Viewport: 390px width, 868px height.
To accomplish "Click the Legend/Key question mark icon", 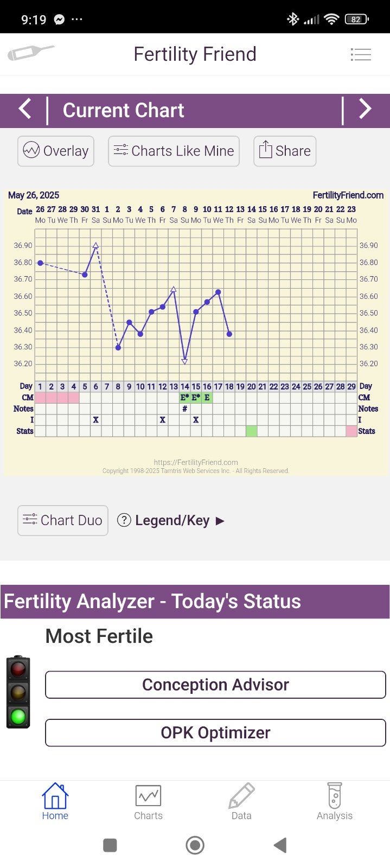I will tap(124, 520).
